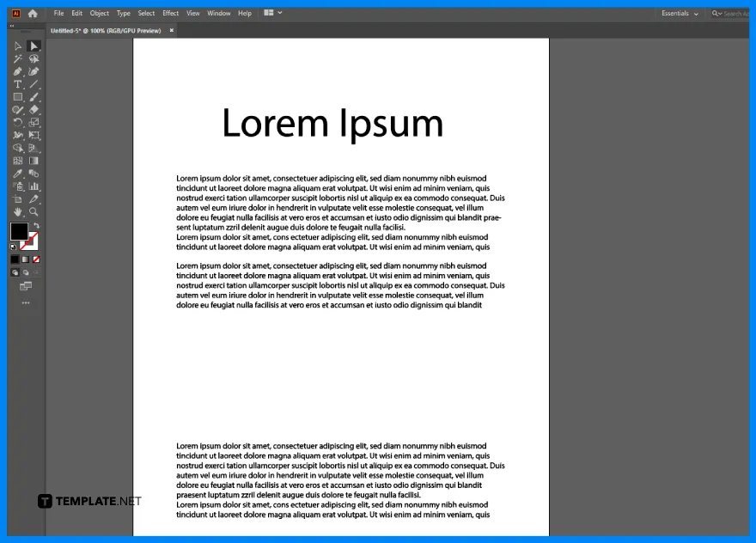Switch to Draw Behind drawing mode
Viewport: 756px width, 543px height.
26,272
